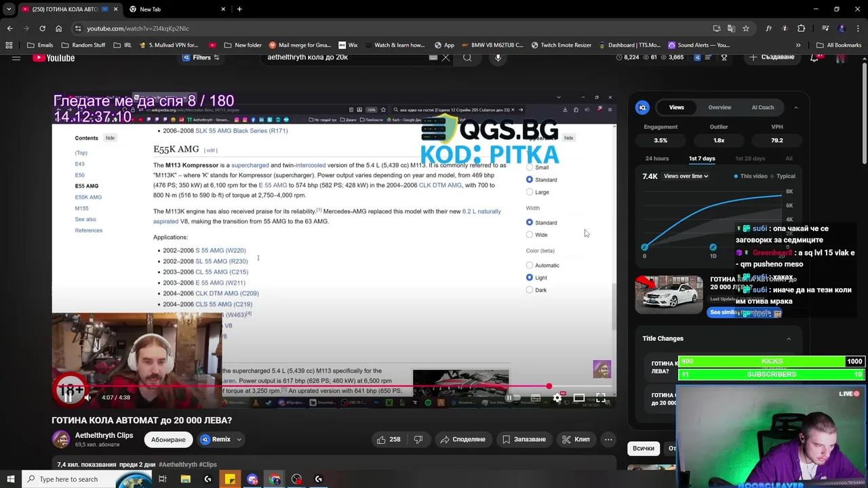Screen dimensions: 868x488
Task: Expand the Remix dropdown arrow
Action: pyautogui.click(x=239, y=439)
